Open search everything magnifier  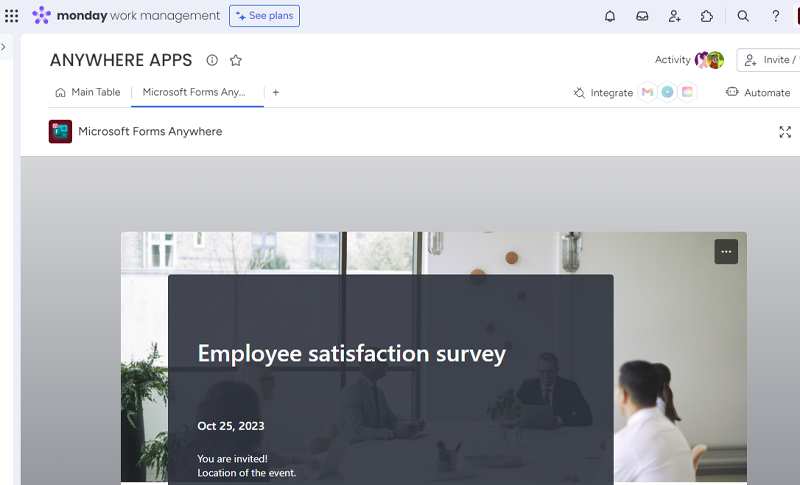pos(743,16)
